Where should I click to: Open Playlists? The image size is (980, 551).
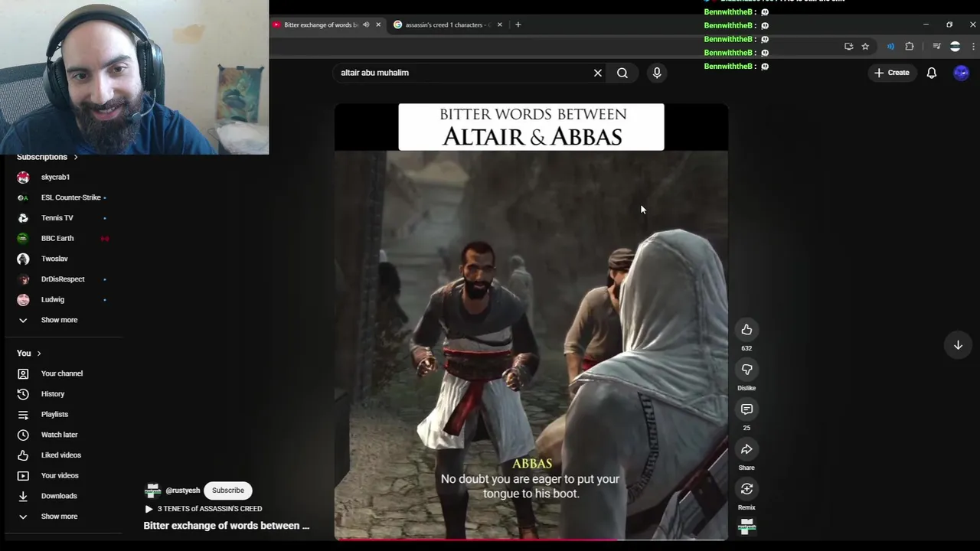[63, 414]
